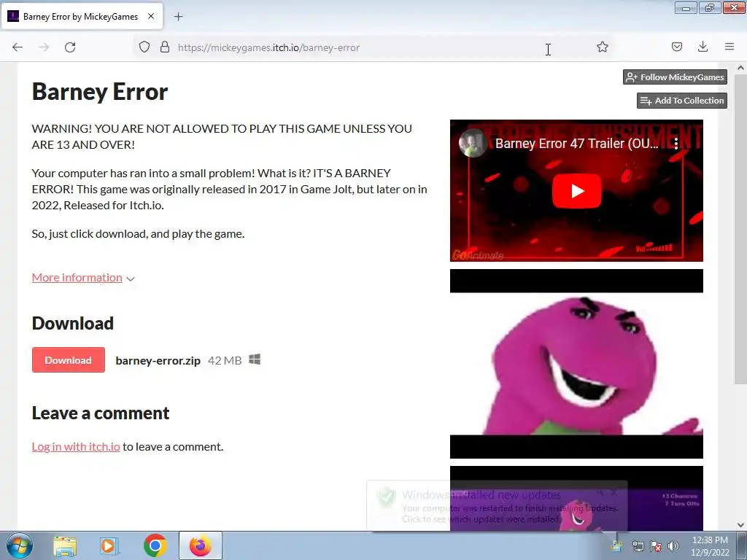Click the vertical page scrollbar thumb
The height and width of the screenshot is (560, 747).
[740, 228]
